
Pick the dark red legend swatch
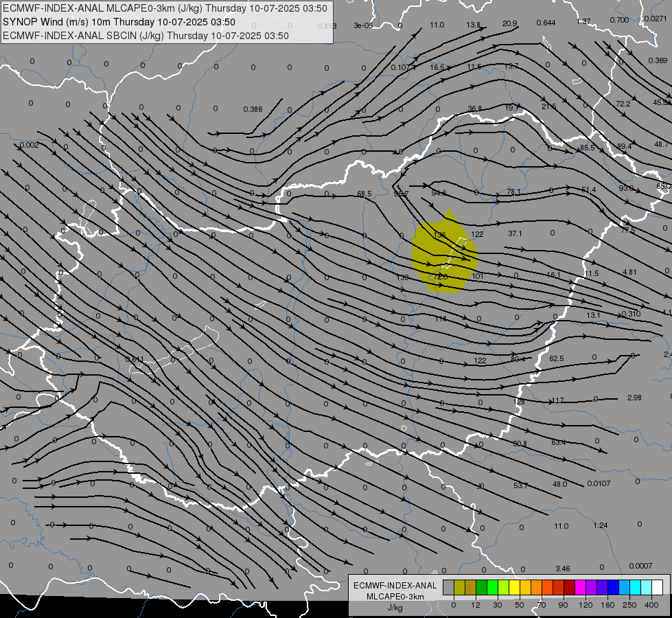(569, 588)
